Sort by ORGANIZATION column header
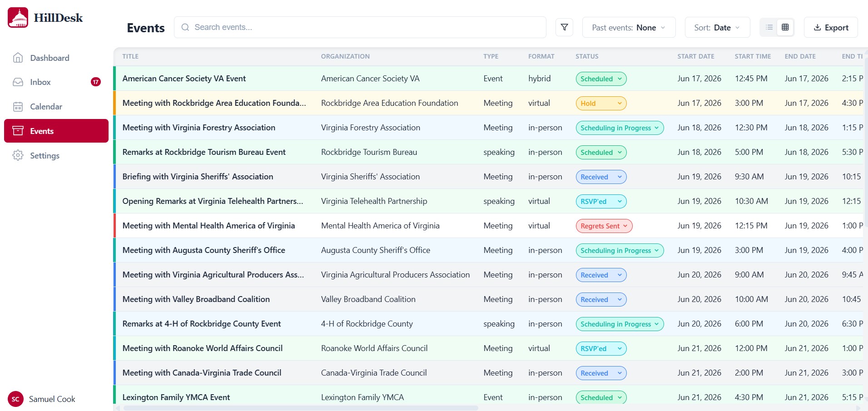868x411 pixels. [345, 56]
